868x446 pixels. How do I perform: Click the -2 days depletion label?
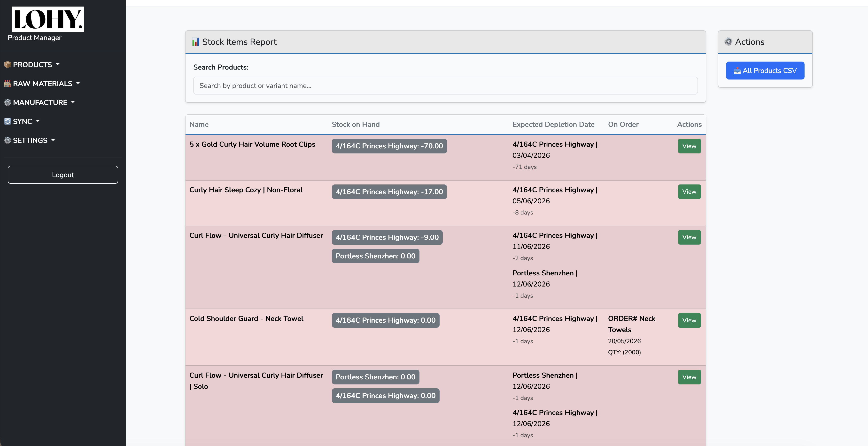pyautogui.click(x=523, y=258)
